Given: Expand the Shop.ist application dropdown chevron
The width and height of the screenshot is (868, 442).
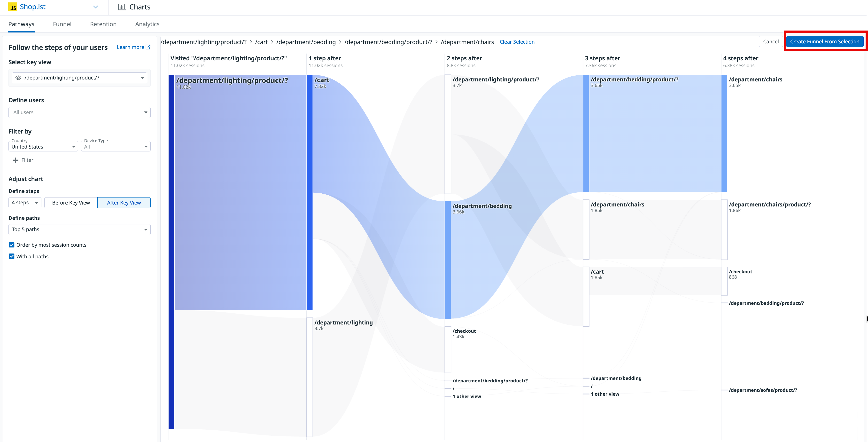Looking at the screenshot, I should coord(95,7).
